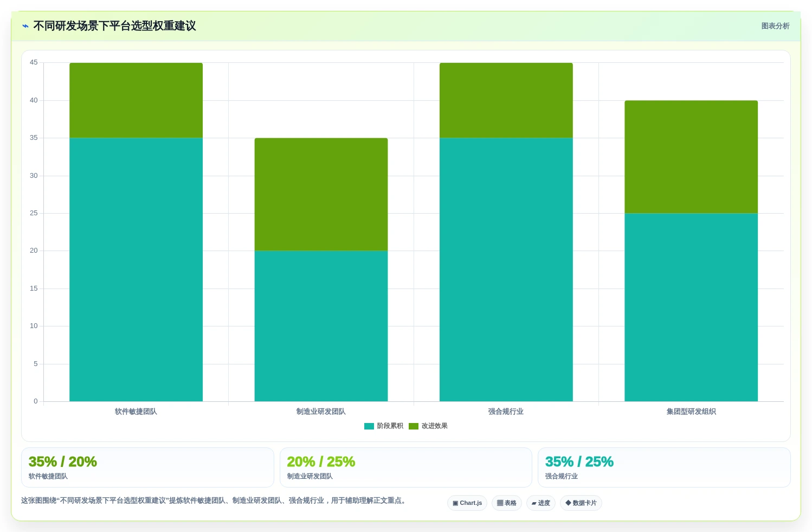Click the 20% / 25% card value
This screenshot has height=532, width=812.
(321, 462)
